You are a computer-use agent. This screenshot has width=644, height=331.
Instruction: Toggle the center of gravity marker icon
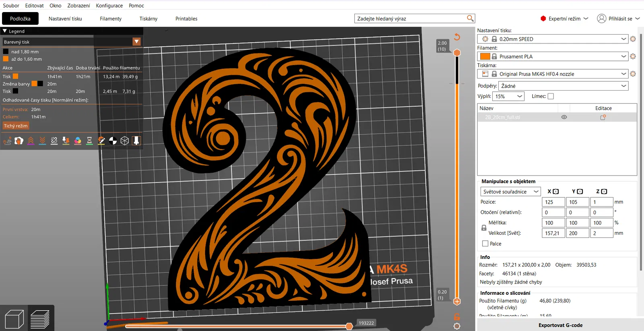pos(113,141)
